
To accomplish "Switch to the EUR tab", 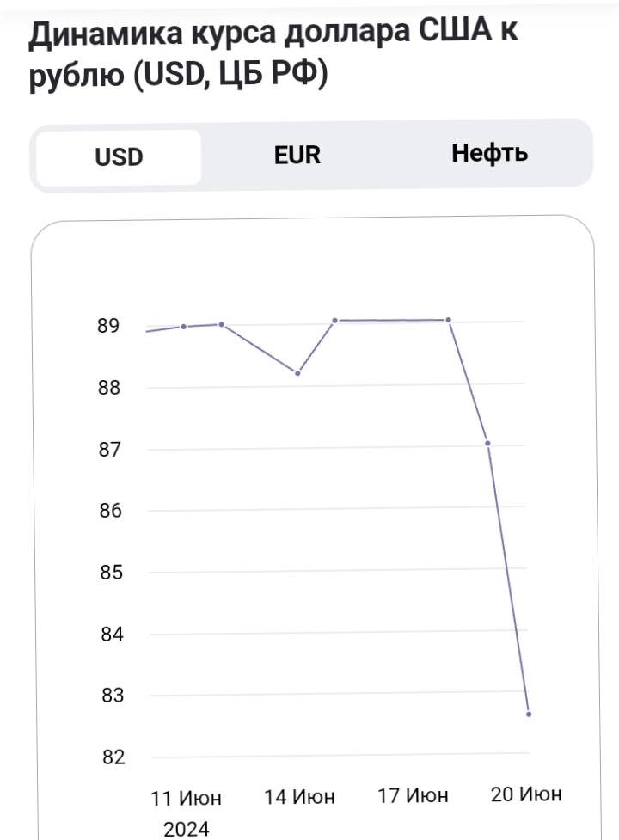I will (x=297, y=156).
